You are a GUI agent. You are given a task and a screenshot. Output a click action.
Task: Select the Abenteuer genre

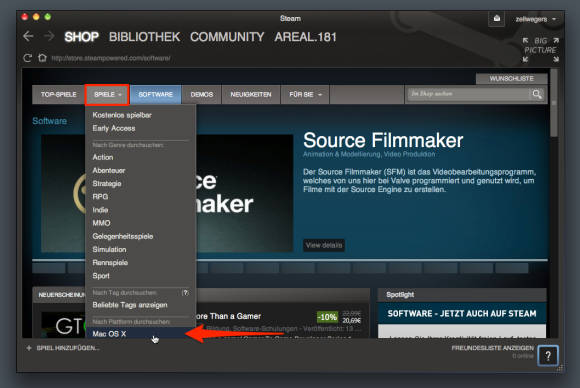(x=109, y=171)
